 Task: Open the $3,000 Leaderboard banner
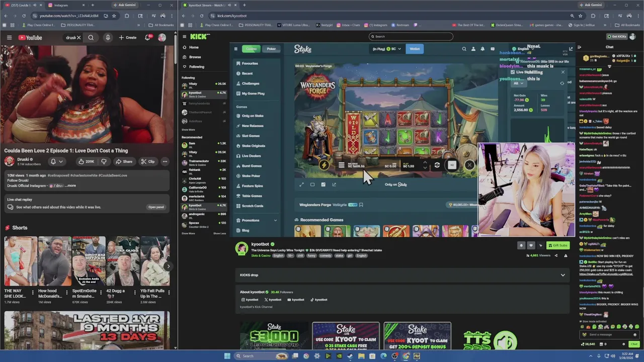[x=274, y=336]
